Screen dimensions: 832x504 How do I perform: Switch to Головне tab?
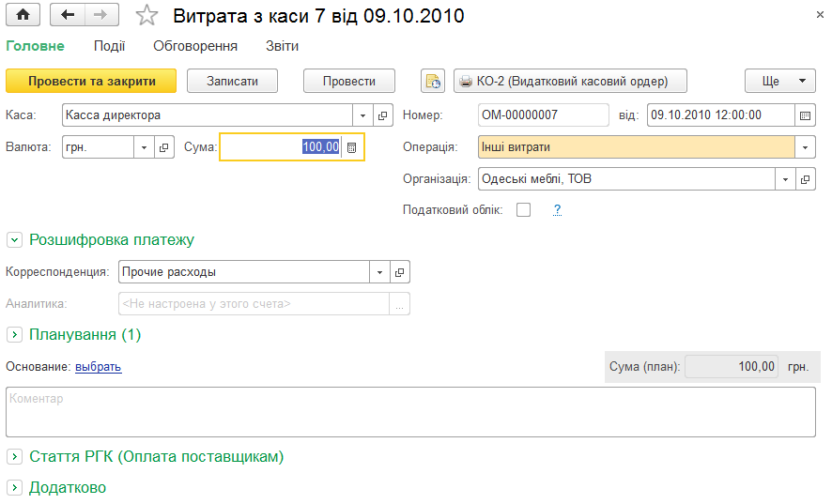tap(35, 46)
